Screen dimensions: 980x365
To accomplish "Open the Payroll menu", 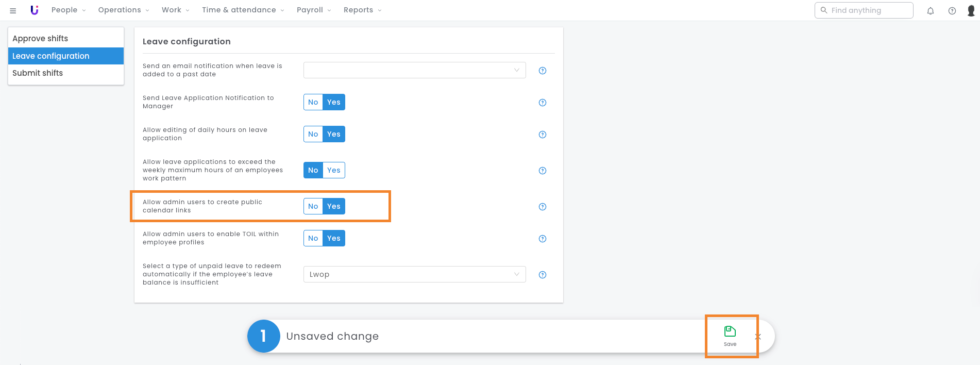I will click(313, 10).
